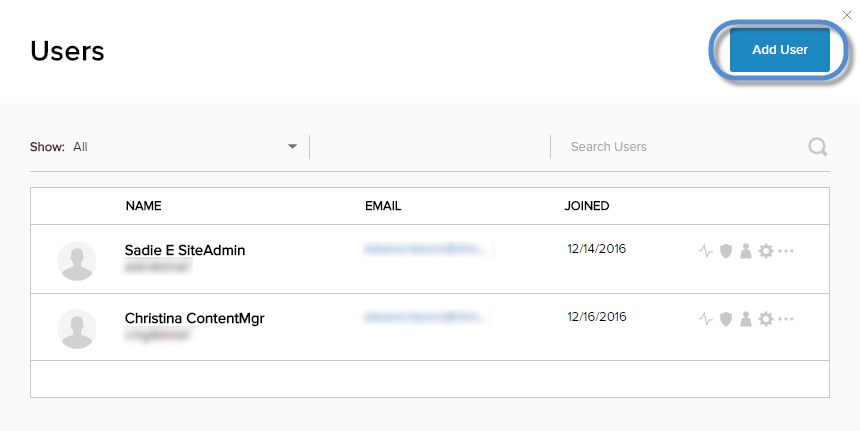Click Sadie E SiteAdmin's avatar thumbnail
860x431 pixels.
pos(77,261)
